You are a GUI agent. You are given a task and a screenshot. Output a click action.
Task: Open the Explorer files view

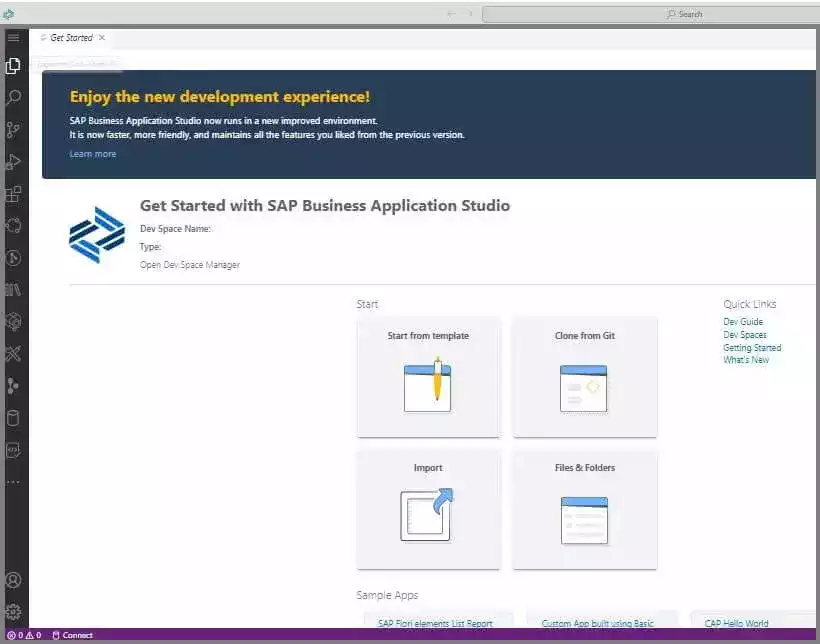click(x=13, y=66)
